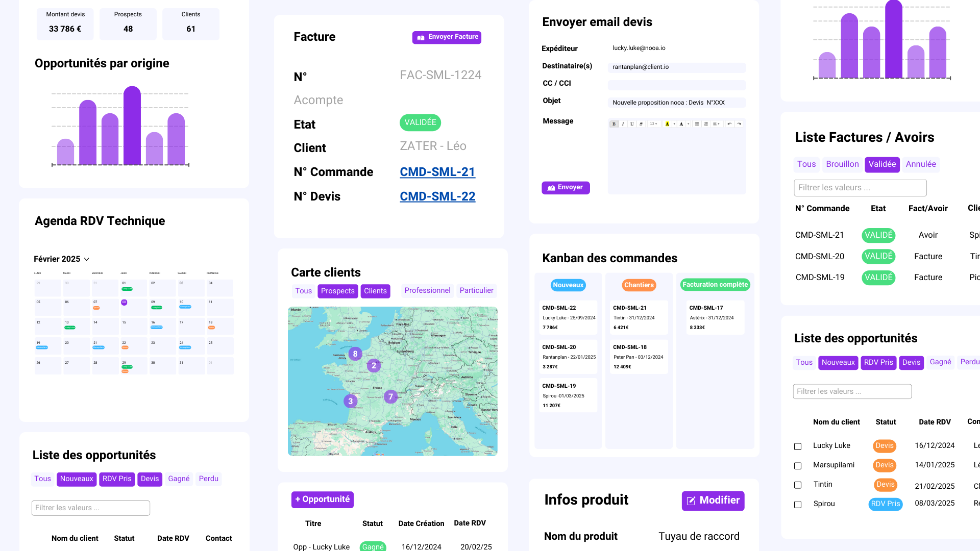Select Gagné tab in right opportunités list
The height and width of the screenshot is (551, 980).
coord(940,362)
